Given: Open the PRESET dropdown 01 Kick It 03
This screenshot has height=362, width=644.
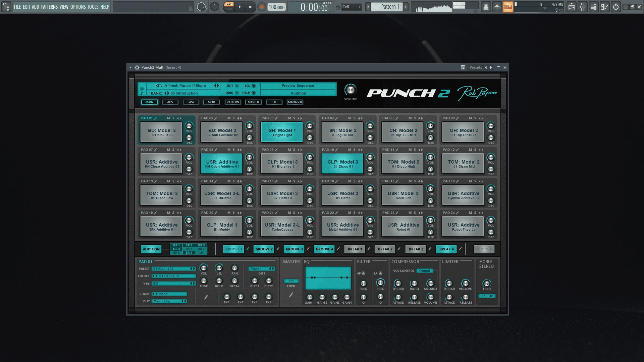Looking at the screenshot, I should point(174,269).
